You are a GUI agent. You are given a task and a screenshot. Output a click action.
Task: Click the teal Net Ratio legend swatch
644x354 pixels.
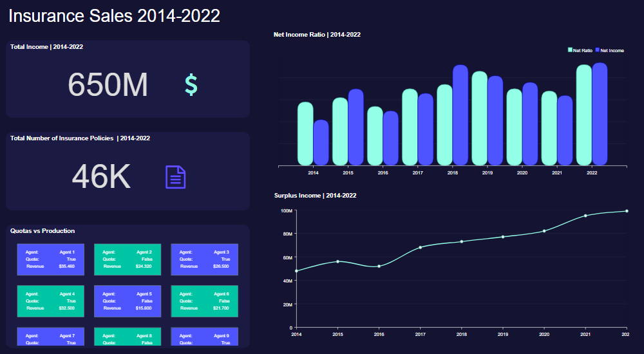click(x=570, y=50)
